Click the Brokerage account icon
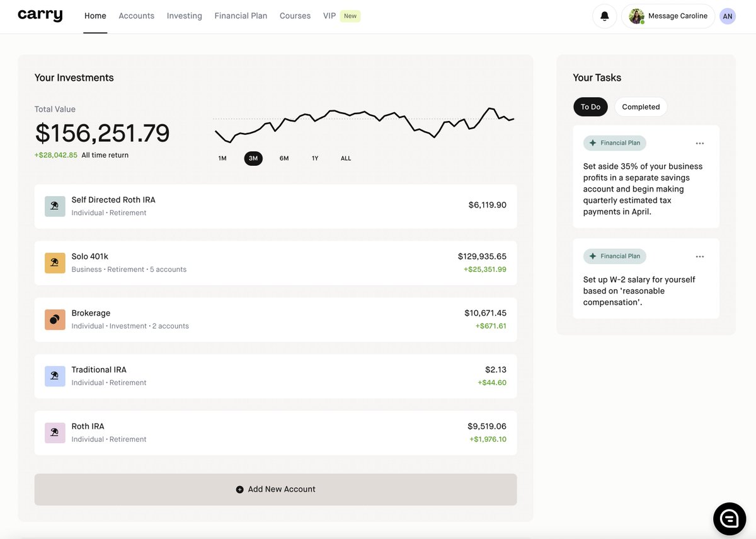Viewport: 756px width, 539px height. (54, 319)
